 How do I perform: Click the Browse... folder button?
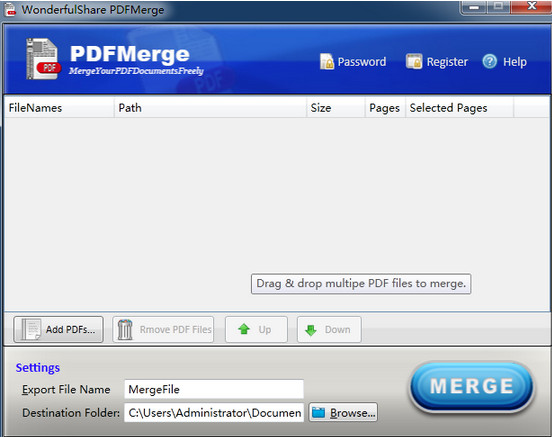click(343, 412)
